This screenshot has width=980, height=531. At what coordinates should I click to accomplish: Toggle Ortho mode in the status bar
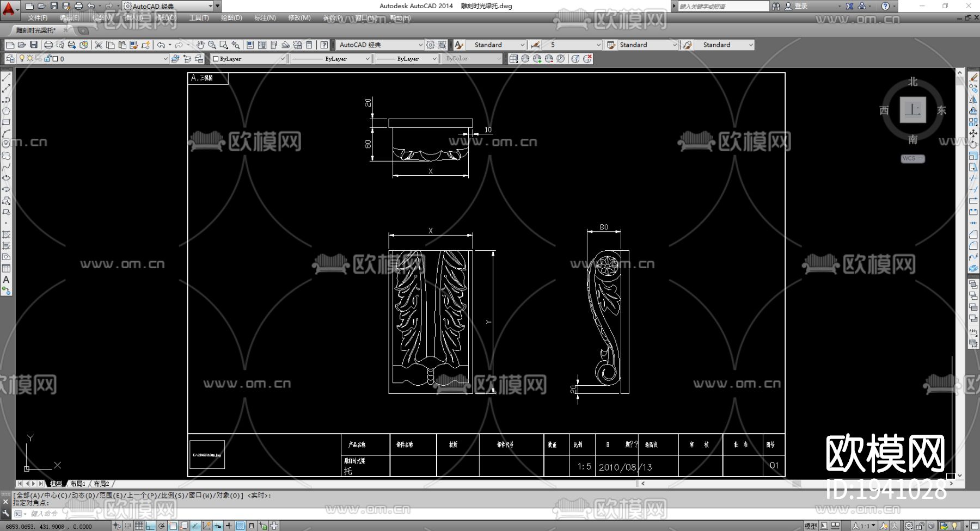[x=150, y=526]
